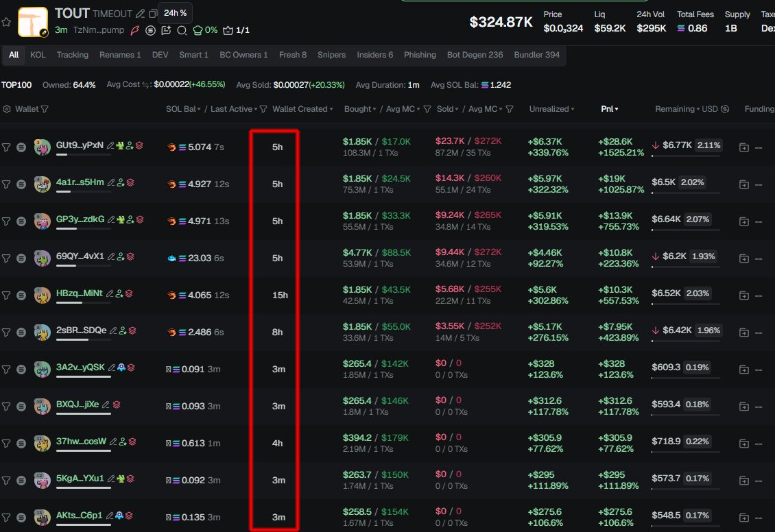Star the TOUT token as favorite
This screenshot has height=532, width=775.
tap(6, 22)
